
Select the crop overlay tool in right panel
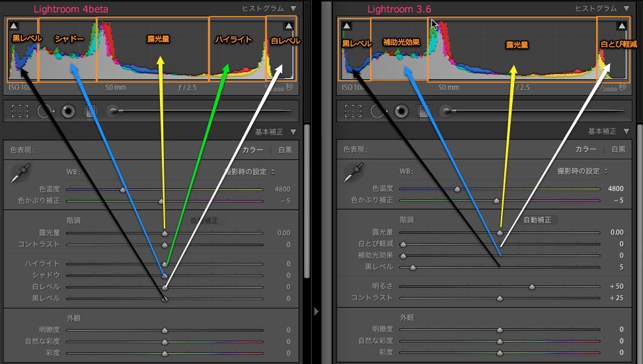point(354,111)
